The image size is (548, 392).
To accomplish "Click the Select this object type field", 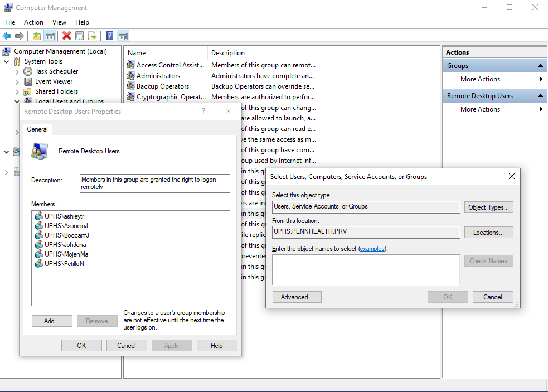I will coord(366,207).
